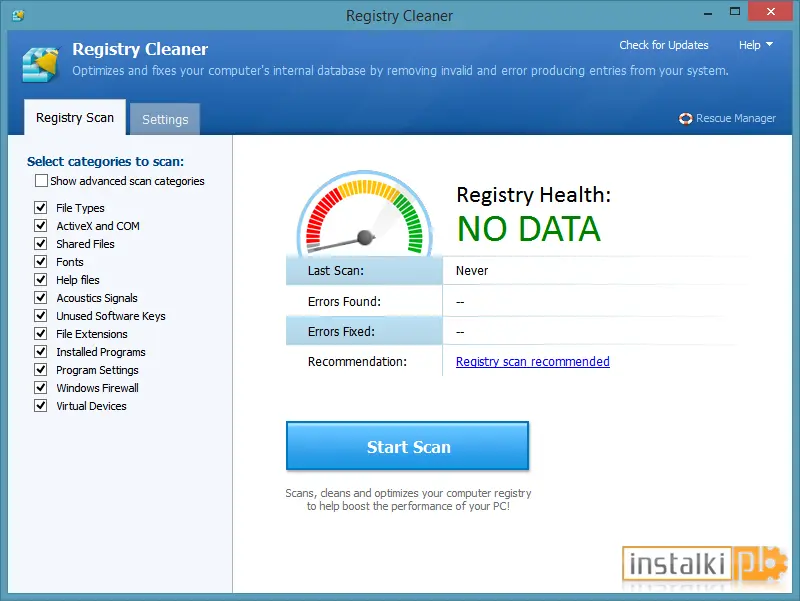Click the title bar app icon
The image size is (800, 601).
[x=18, y=15]
